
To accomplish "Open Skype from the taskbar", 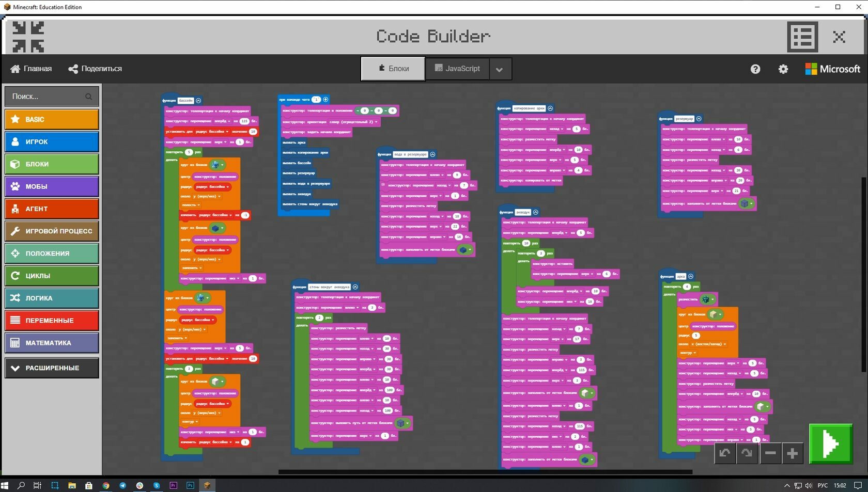I will (157, 485).
